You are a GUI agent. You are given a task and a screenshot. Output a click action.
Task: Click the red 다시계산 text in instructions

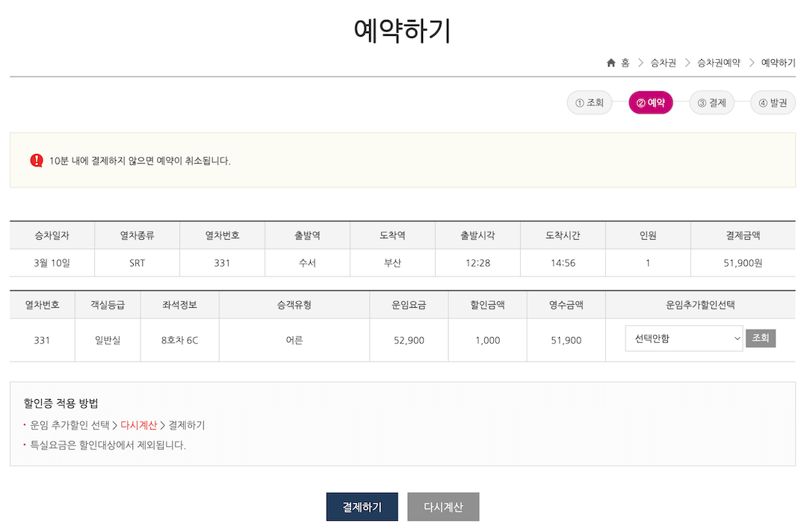[x=138, y=425]
